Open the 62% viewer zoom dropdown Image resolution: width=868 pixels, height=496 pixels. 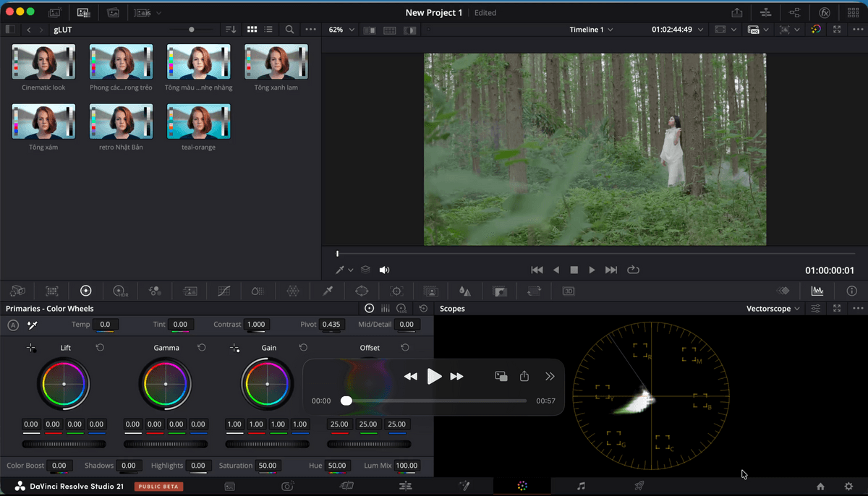(x=341, y=30)
